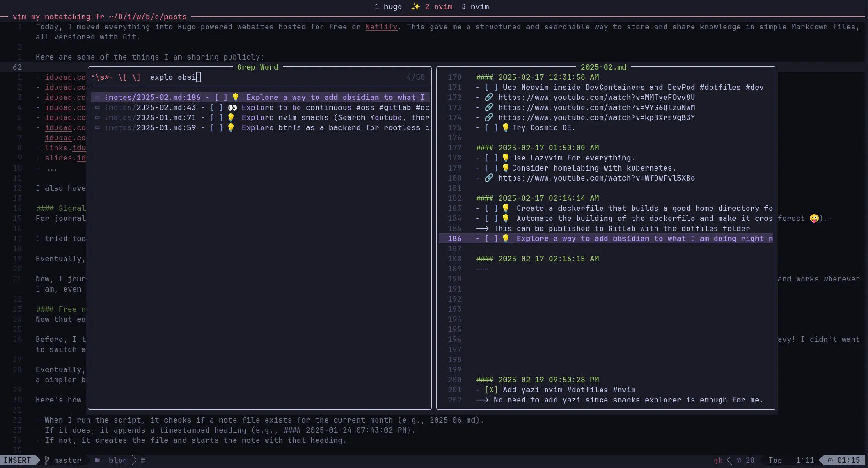Click the 'gk' key indicator in statusline
The height and width of the screenshot is (468, 868).
[x=718, y=460]
